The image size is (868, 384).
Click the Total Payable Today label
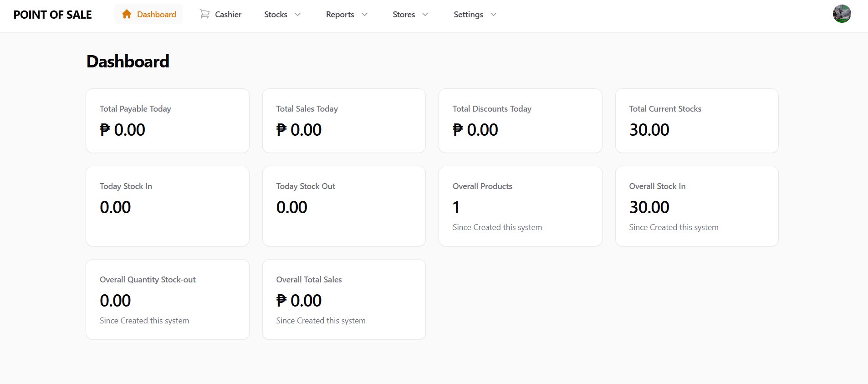pyautogui.click(x=135, y=109)
